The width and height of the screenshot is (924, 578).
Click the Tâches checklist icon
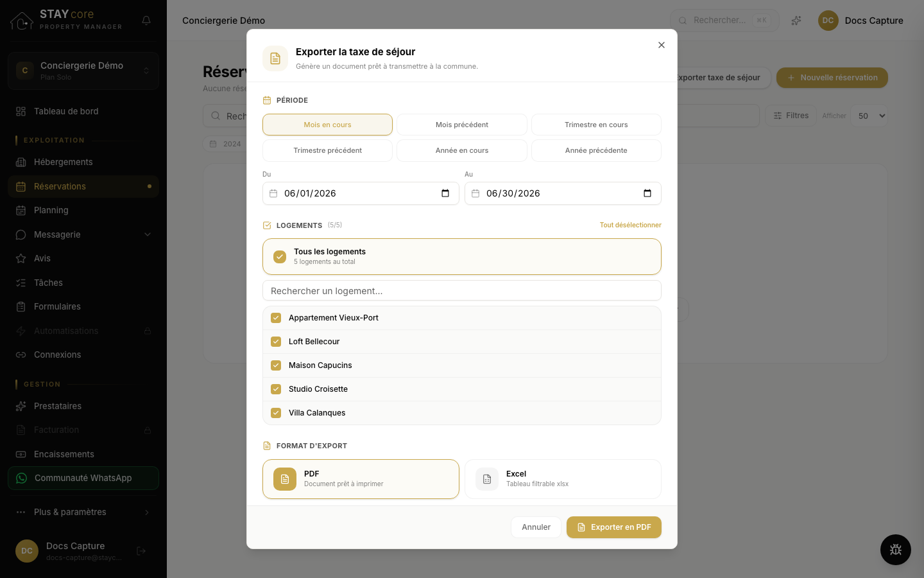tap(21, 283)
